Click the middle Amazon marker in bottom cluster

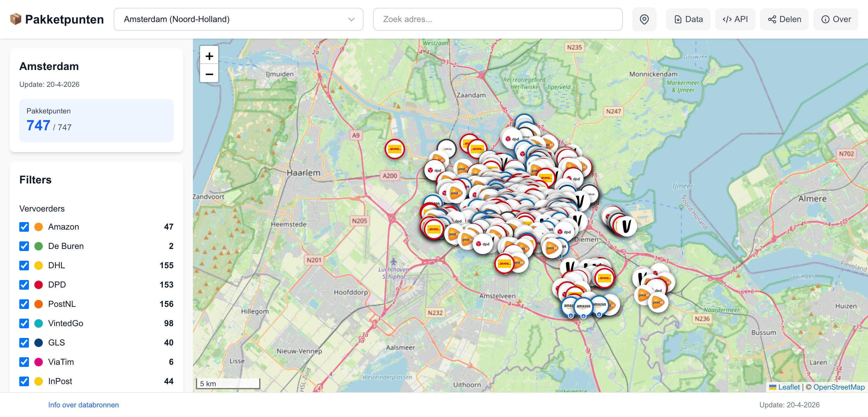583,306
